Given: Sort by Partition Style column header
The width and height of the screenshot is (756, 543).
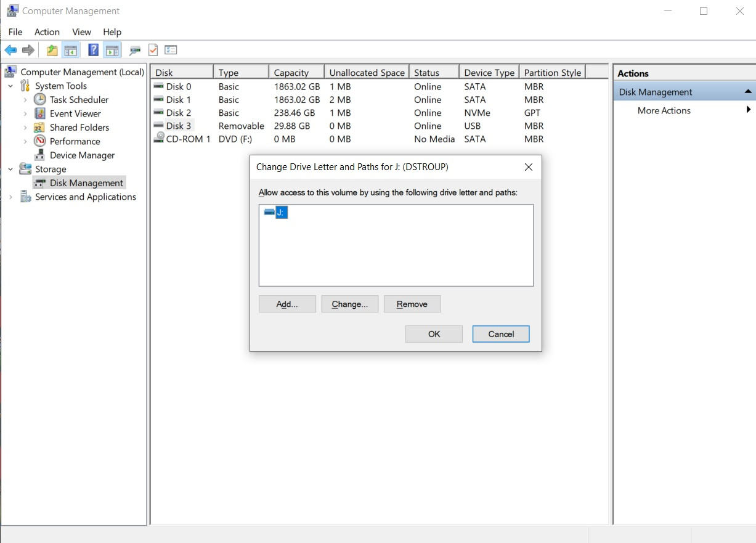Looking at the screenshot, I should (x=553, y=72).
